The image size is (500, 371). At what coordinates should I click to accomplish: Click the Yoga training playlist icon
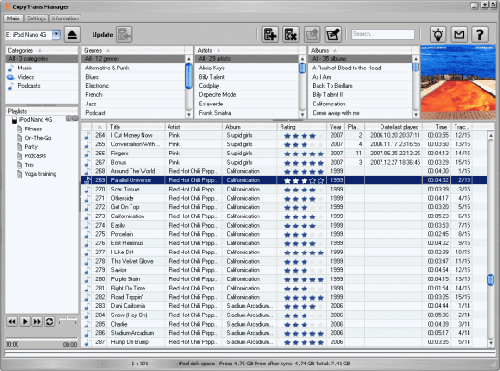(20, 174)
